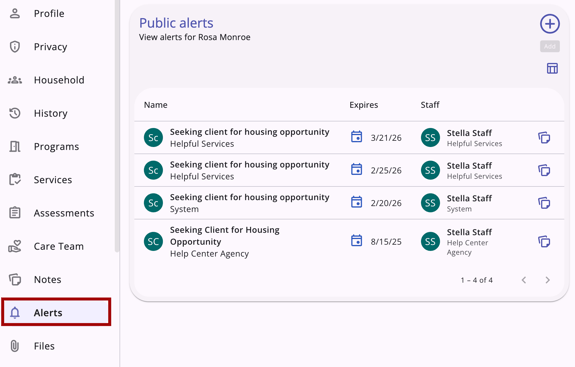This screenshot has height=367, width=575.
Task: Click the 8/15/25 expiry date
Action: [x=386, y=242]
